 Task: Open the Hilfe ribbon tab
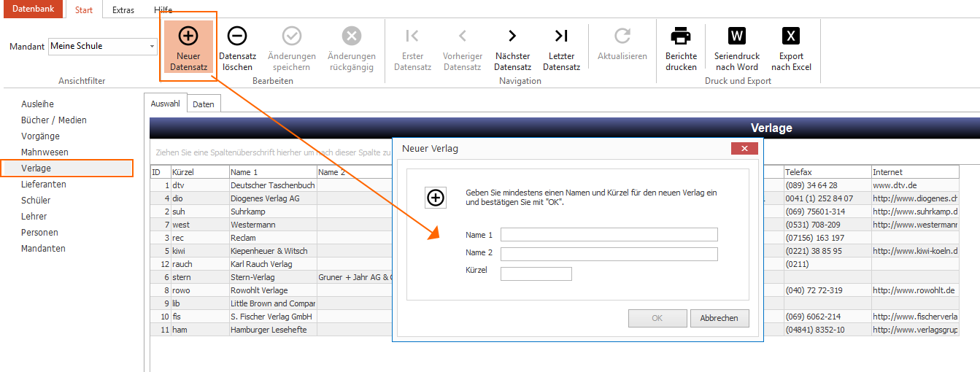(163, 10)
